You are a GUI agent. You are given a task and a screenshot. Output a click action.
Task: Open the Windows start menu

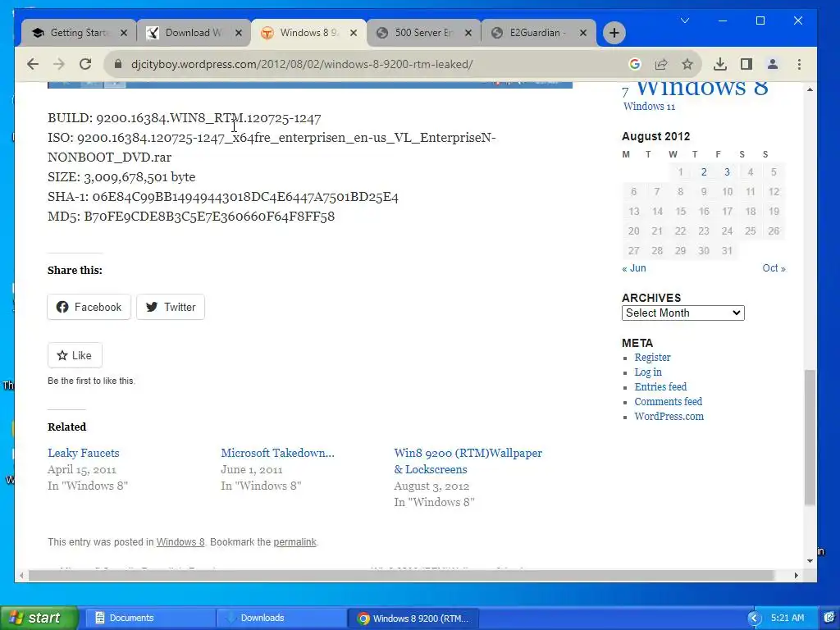point(39,618)
